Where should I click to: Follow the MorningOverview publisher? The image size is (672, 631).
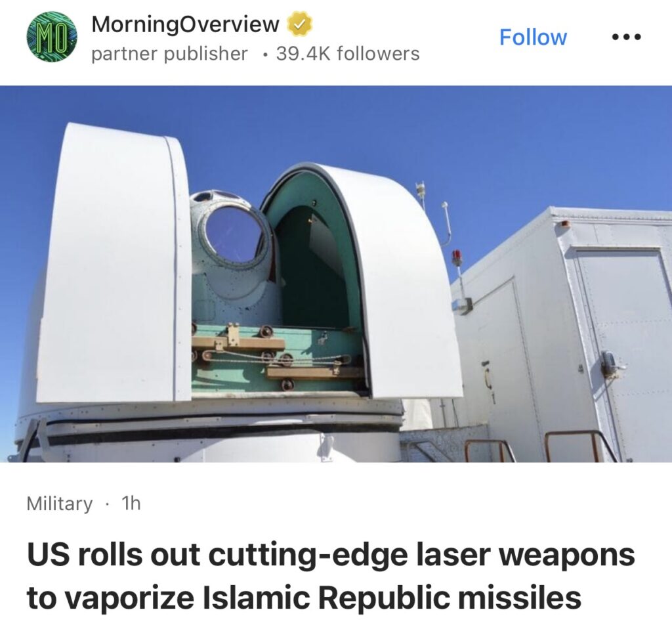click(x=533, y=37)
